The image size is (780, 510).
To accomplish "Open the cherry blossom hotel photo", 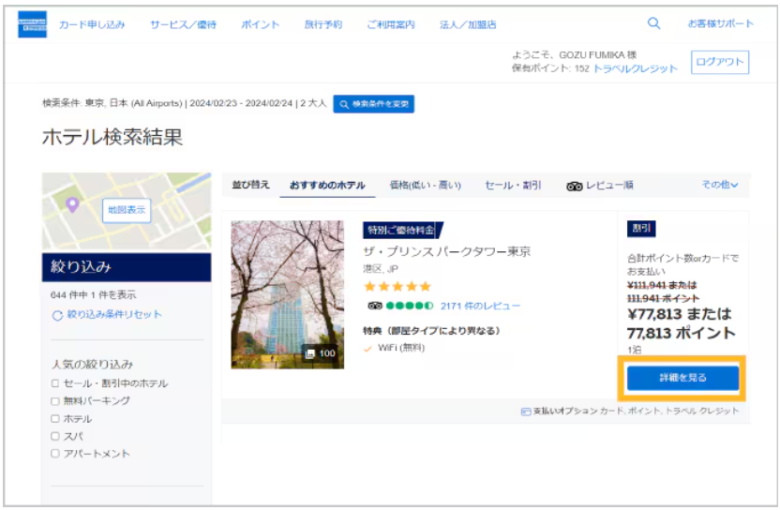I will 288,295.
